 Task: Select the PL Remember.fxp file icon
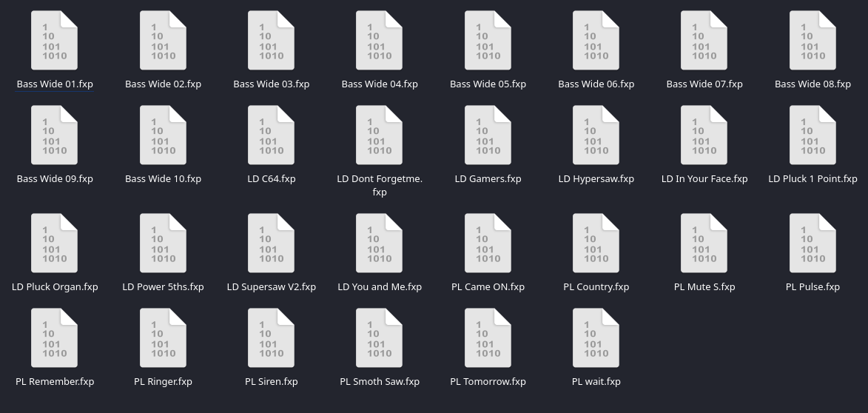point(54,338)
